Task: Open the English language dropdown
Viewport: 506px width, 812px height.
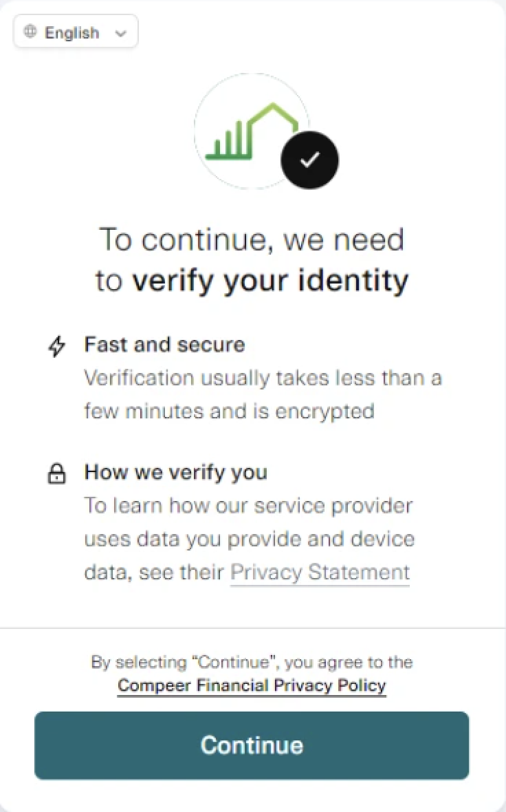Action: [76, 32]
